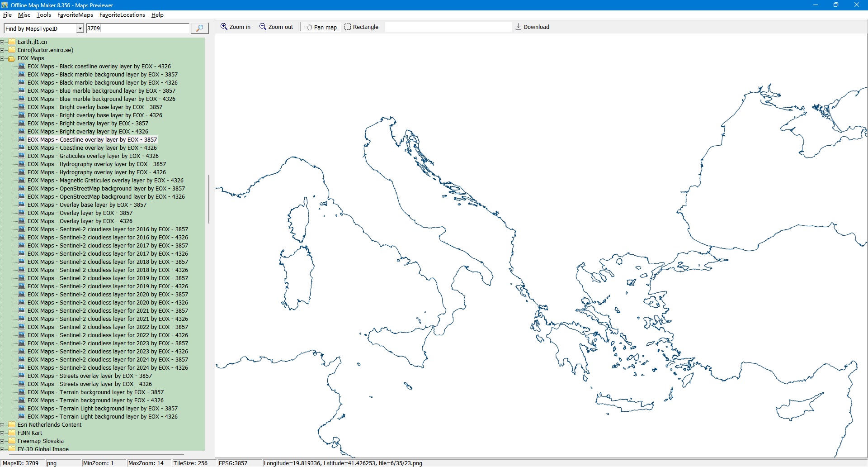Open the Find by MapsTypeID dropdown
Viewport: 868px width, 467px height.
80,29
